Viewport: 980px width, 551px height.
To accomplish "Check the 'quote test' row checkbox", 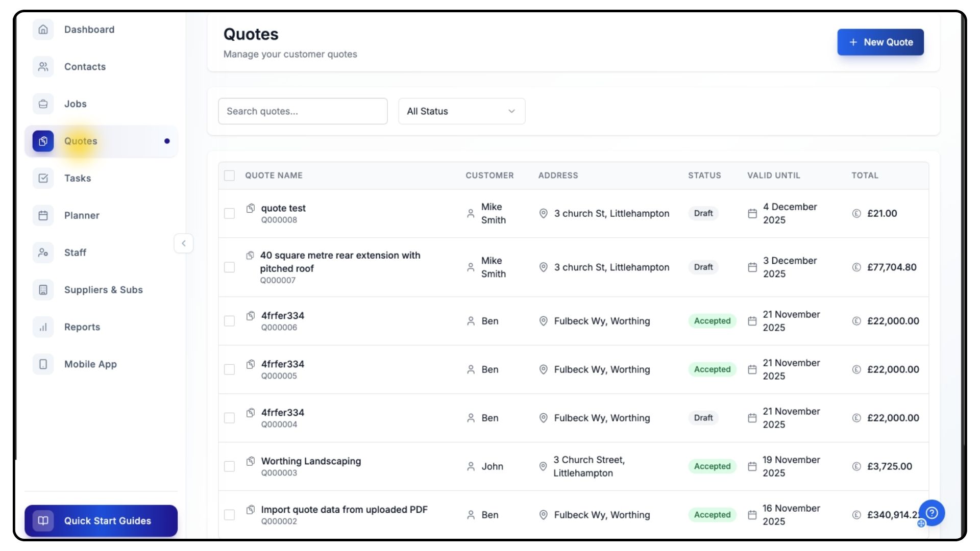I will point(230,213).
